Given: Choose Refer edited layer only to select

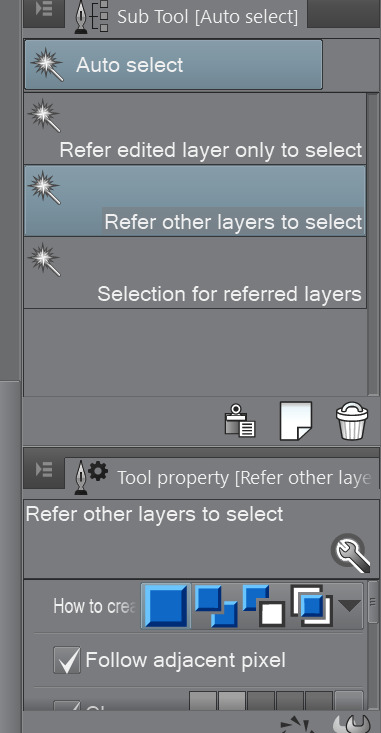Looking at the screenshot, I should (195, 129).
